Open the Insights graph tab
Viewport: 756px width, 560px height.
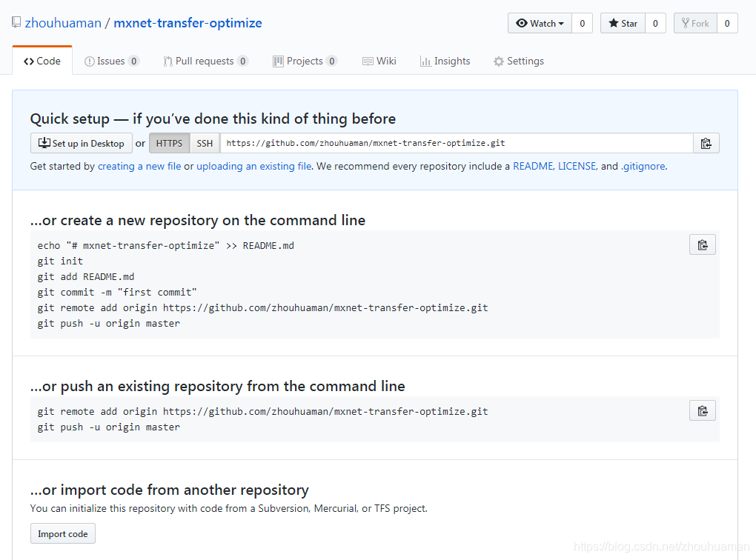[x=445, y=61]
